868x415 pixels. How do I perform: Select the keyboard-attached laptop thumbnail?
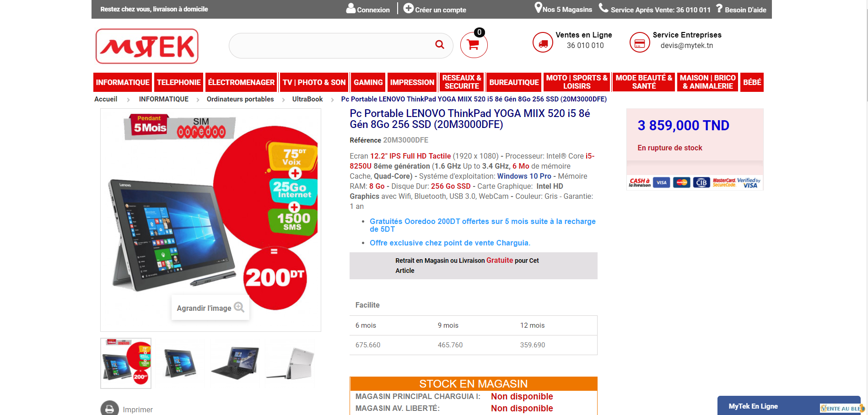235,363
